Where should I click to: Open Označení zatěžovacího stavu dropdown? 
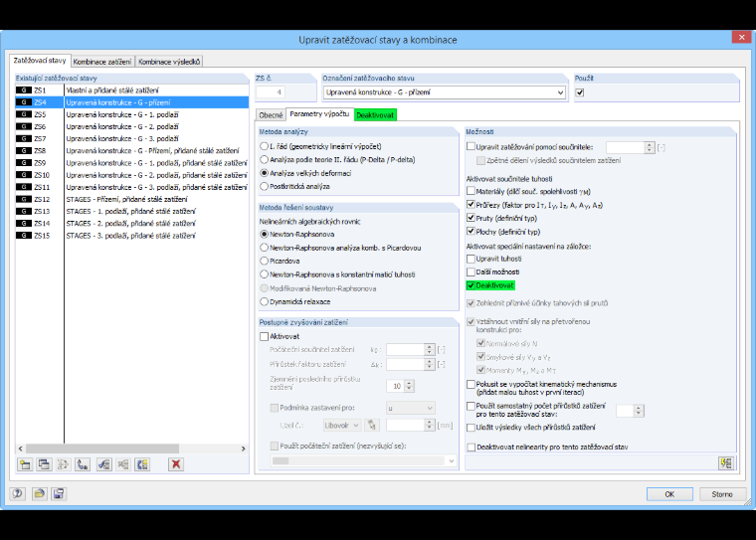pos(560,92)
